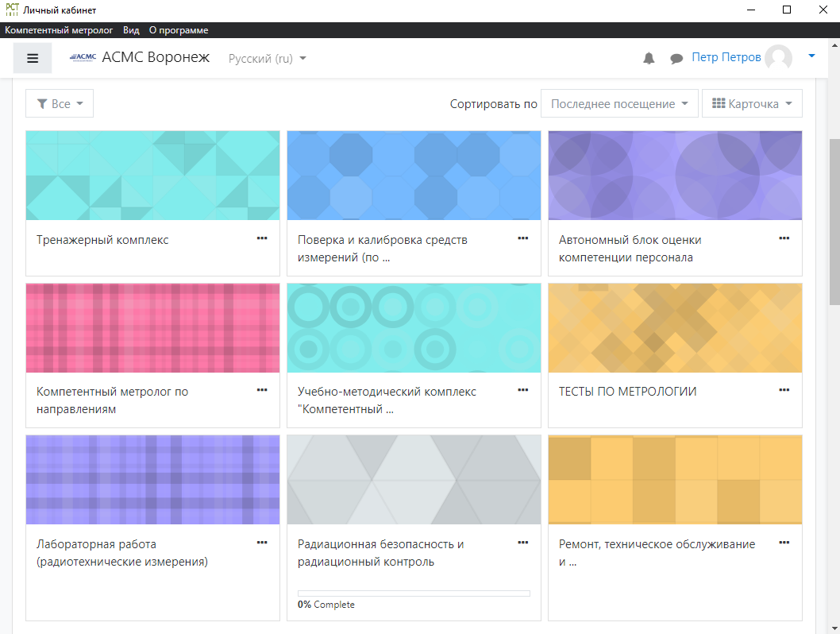This screenshot has width=840, height=634.
Task: Open three-dot menu for ТЕСТЫ ПО МЕТРОЛОГИИ
Action: [784, 389]
